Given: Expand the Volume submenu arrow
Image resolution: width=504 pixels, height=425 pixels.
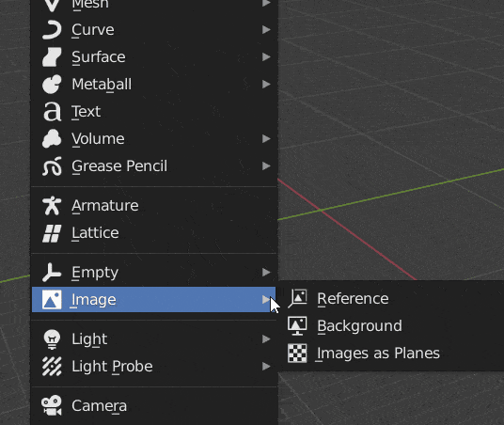Looking at the screenshot, I should click(x=266, y=139).
